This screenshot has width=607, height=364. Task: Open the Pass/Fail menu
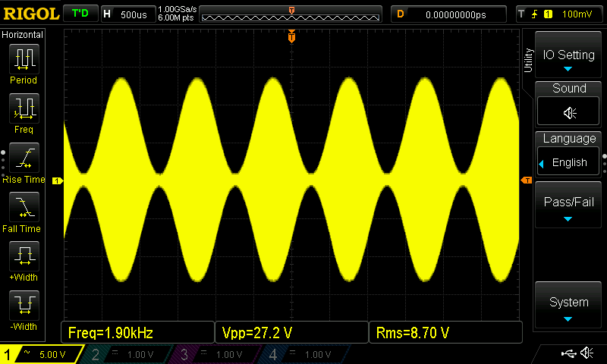click(x=568, y=205)
